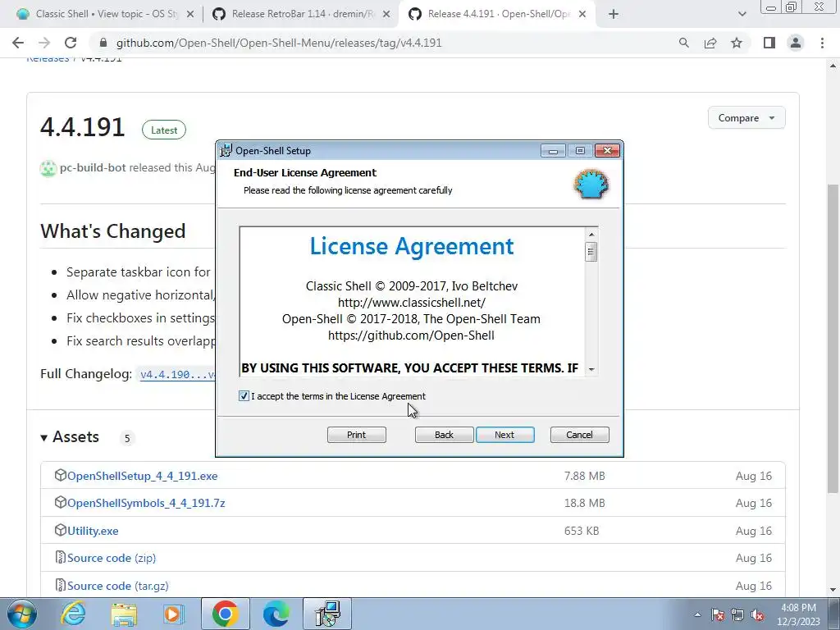Open the Chrome side panel icon
The width and height of the screenshot is (840, 630).
(x=769, y=43)
